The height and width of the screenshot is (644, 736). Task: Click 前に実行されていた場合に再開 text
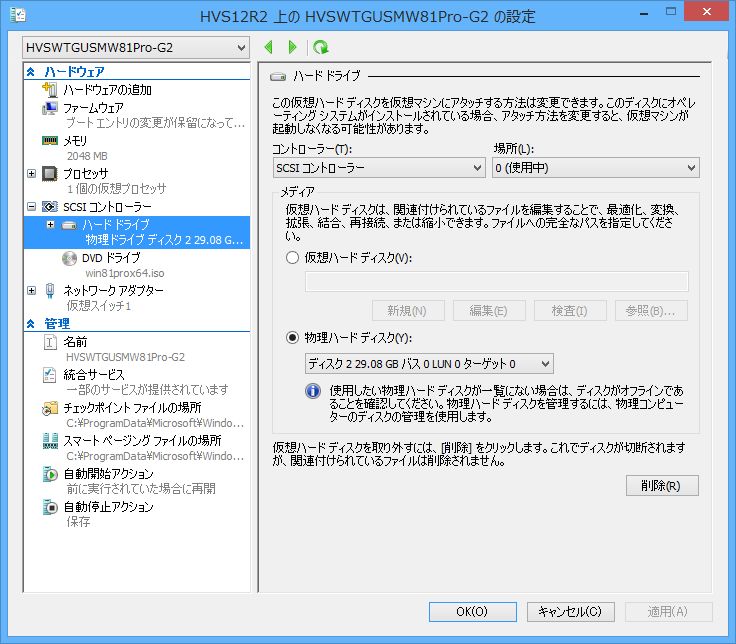[141, 489]
